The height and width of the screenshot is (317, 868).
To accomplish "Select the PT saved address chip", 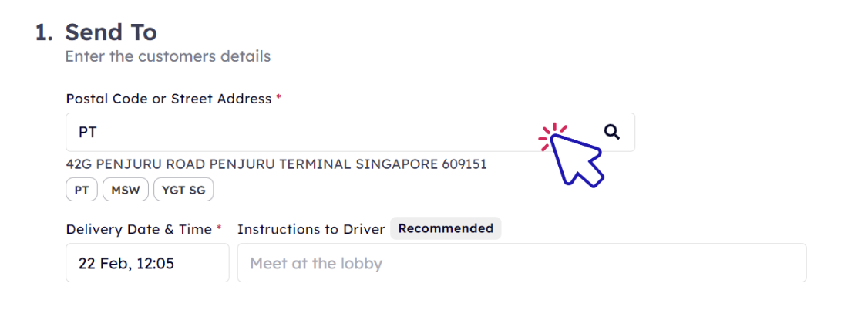I will click(x=82, y=190).
